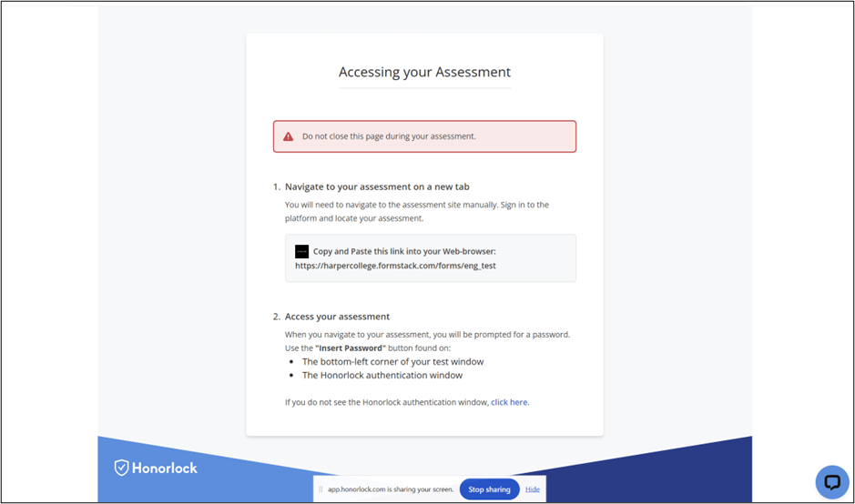Click the Honorlock shield logo icon
Image resolution: width=855 pixels, height=504 pixels.
tap(122, 468)
